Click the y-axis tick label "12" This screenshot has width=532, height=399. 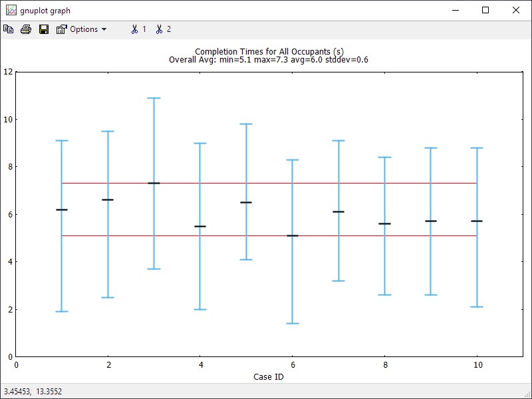pos(7,72)
